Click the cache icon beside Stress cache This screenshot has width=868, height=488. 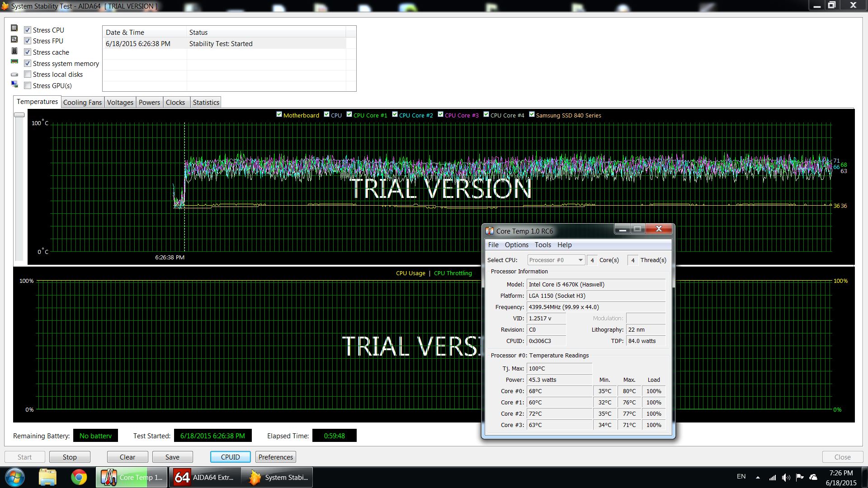(14, 51)
